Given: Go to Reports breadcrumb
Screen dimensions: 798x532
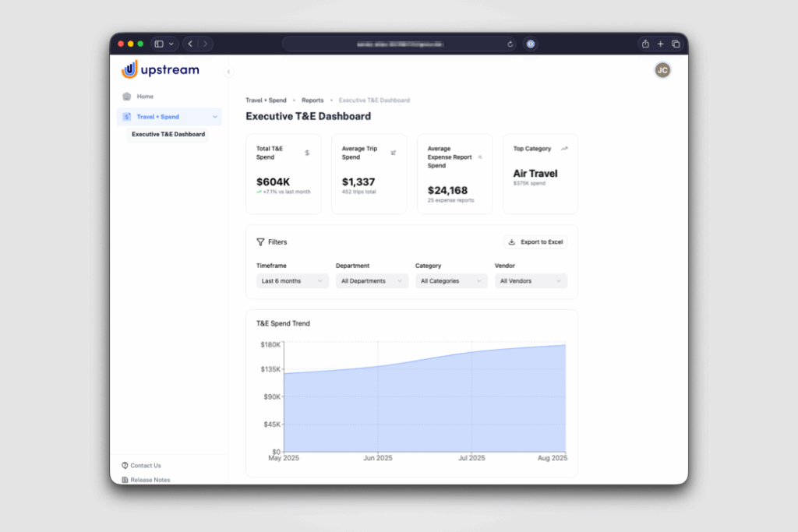Looking at the screenshot, I should (x=312, y=100).
